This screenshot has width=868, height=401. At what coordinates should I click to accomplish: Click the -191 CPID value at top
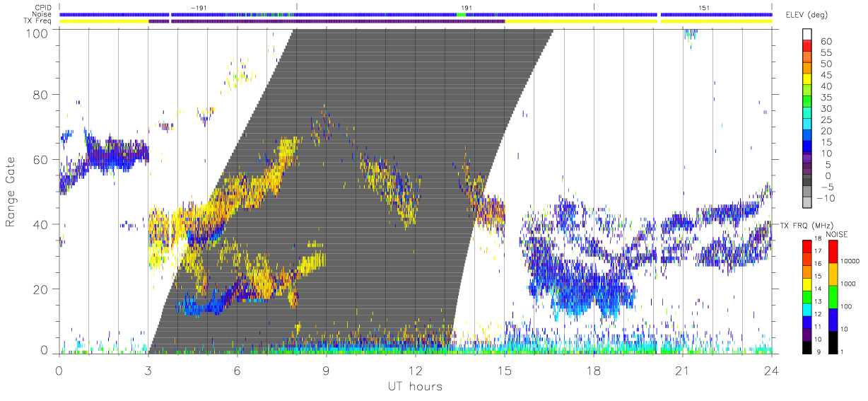pyautogui.click(x=198, y=8)
